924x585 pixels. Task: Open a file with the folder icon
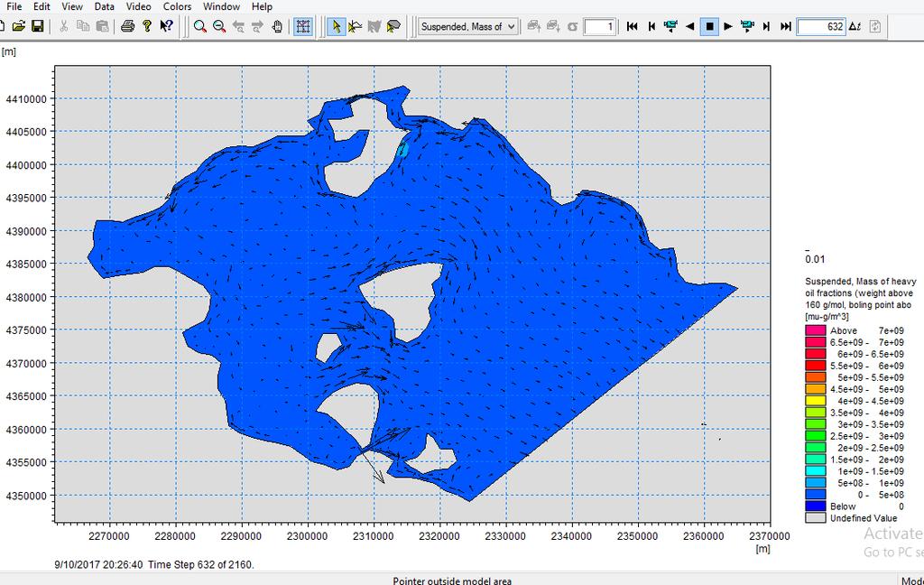tap(19, 26)
